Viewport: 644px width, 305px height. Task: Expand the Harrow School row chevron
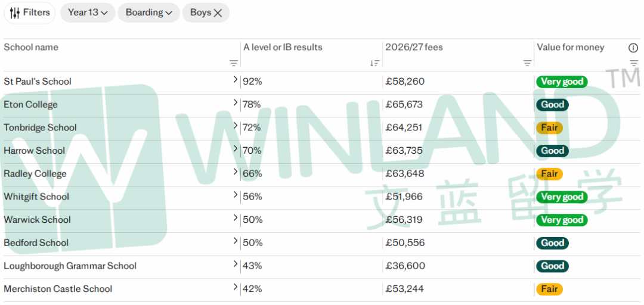pos(235,148)
